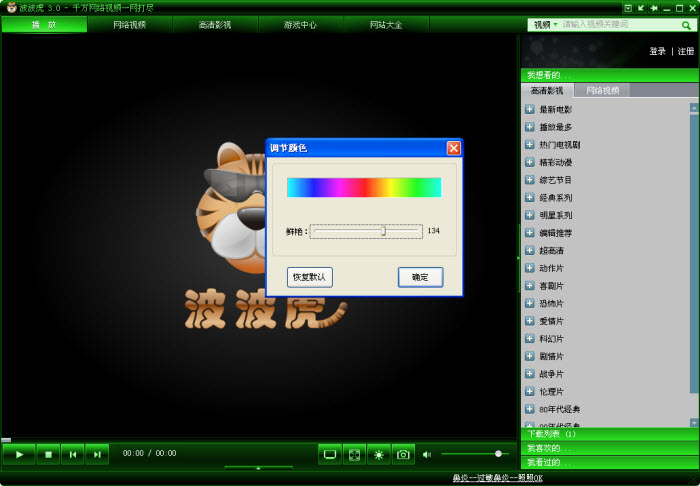Click the 确定 button in color dialog
The height and width of the screenshot is (486, 700).
[420, 277]
